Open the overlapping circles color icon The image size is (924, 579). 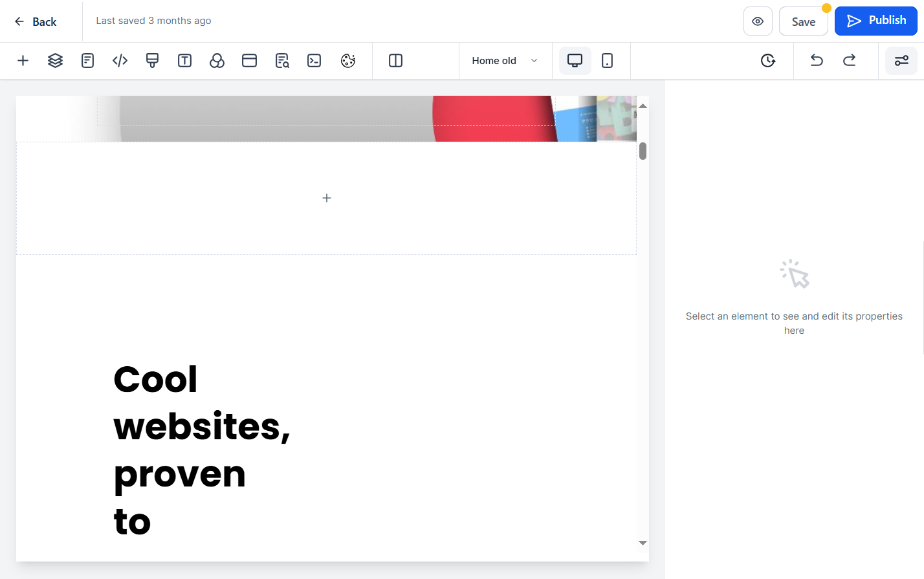pos(217,61)
